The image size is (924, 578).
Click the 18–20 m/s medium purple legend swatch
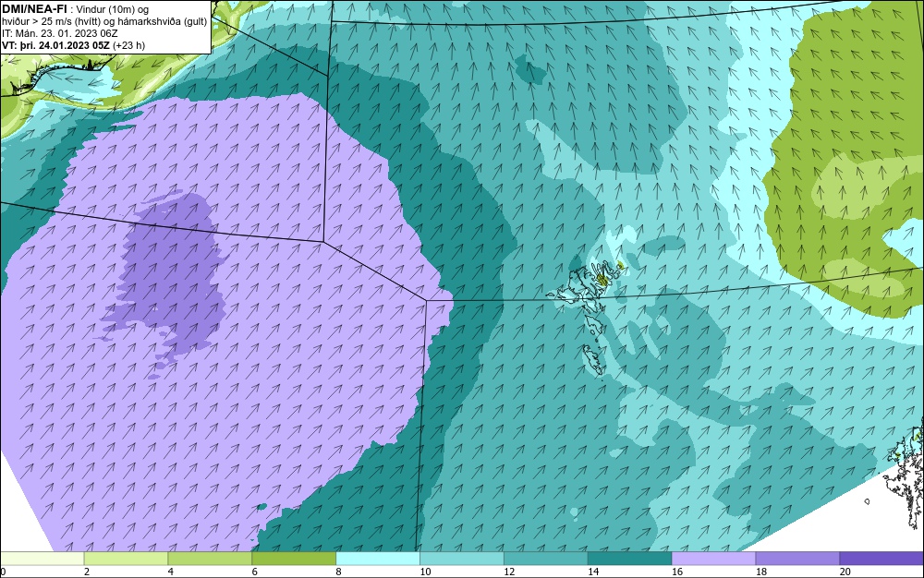(797, 559)
